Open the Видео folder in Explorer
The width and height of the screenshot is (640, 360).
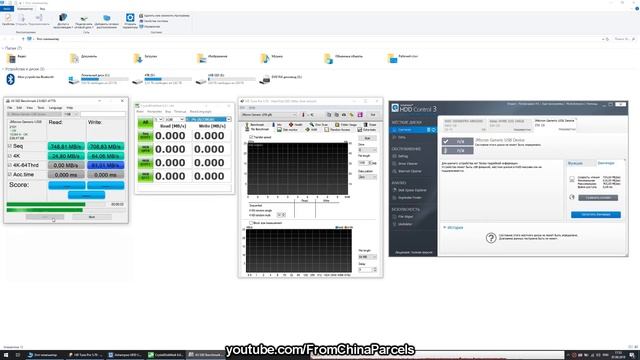pyautogui.click(x=16, y=58)
